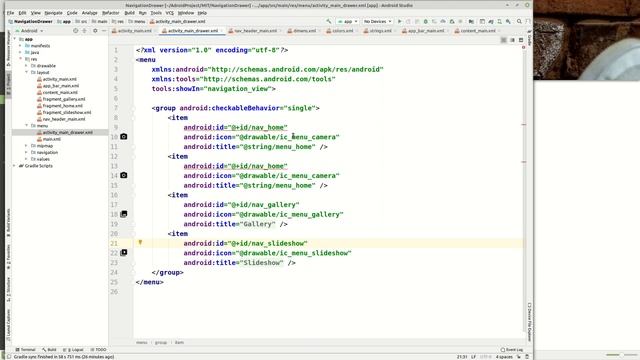Open Search Everywhere magnifier icon
The width and height of the screenshot is (640, 360).
[x=519, y=21]
